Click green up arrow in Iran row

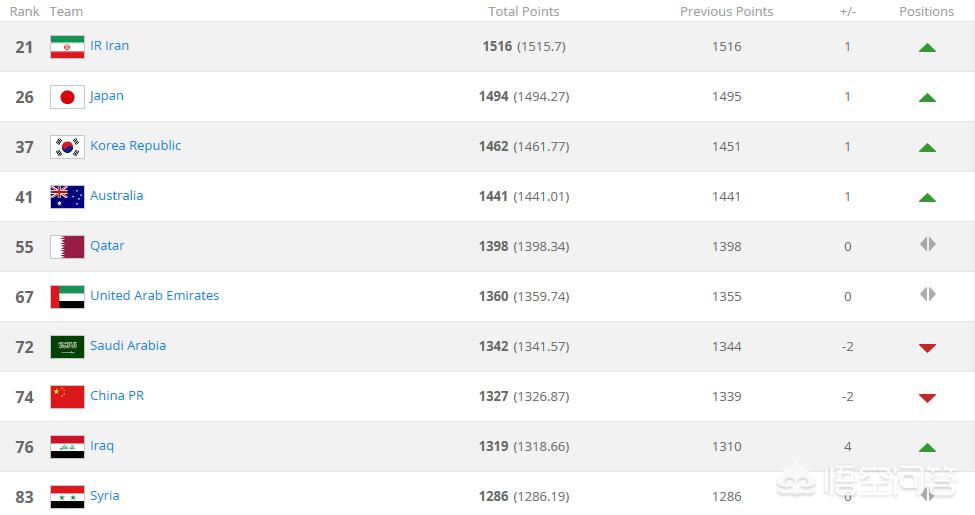[927, 48]
